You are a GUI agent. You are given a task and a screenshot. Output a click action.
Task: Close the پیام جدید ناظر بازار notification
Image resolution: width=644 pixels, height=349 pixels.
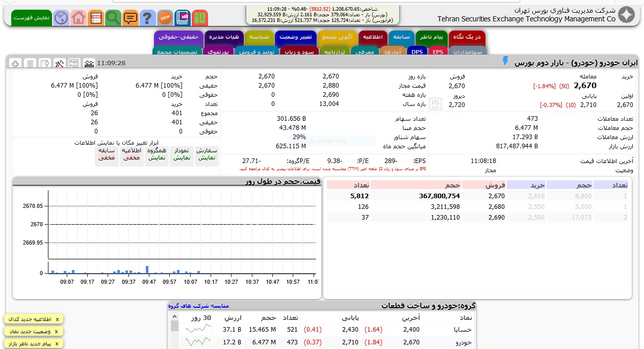point(56,344)
